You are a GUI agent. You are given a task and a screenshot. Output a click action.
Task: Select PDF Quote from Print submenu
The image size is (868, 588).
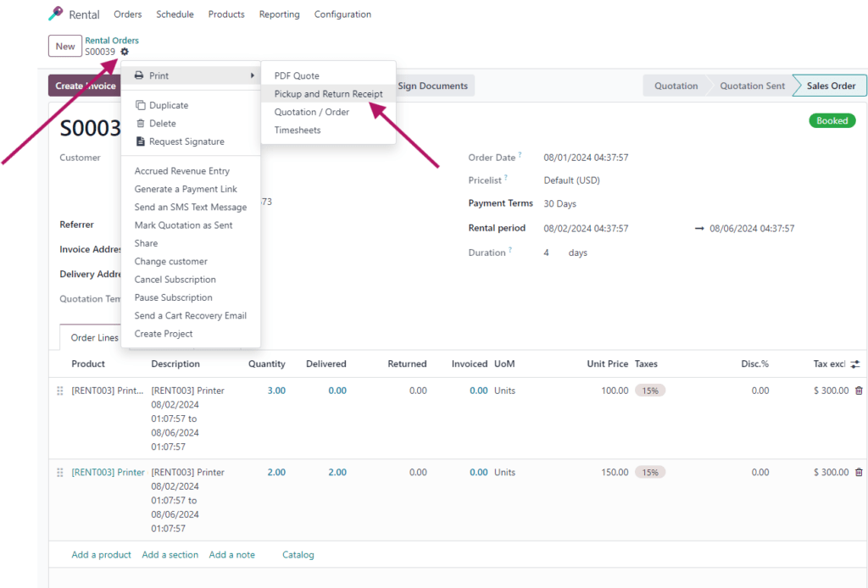click(x=297, y=75)
